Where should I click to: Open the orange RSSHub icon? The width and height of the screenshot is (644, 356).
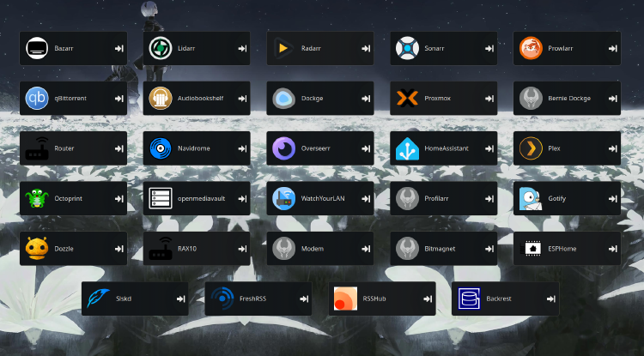click(345, 299)
